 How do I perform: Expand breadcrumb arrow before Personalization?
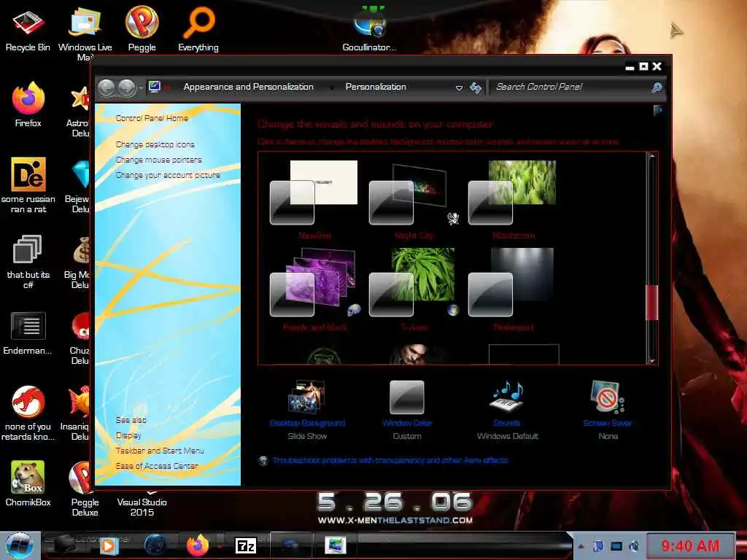coord(330,87)
